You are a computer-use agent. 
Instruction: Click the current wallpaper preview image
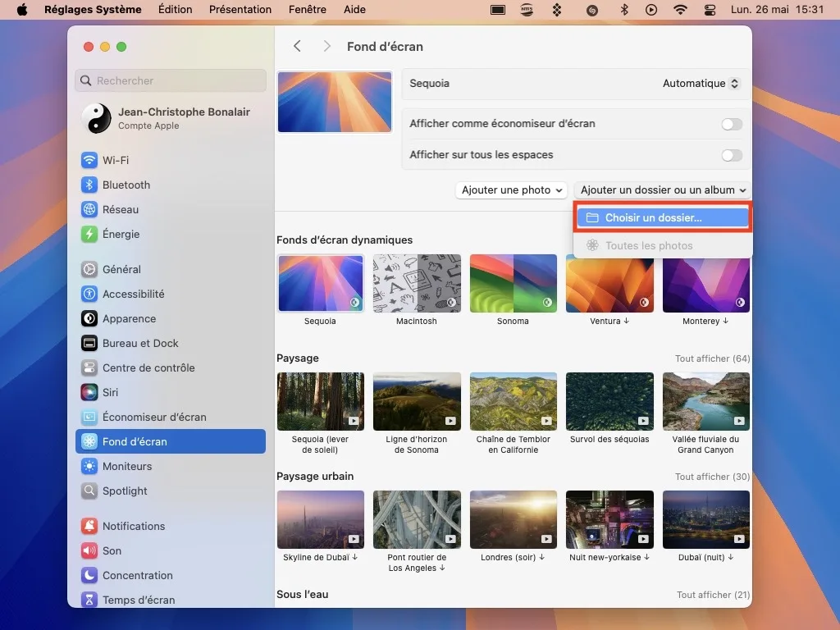click(x=335, y=102)
